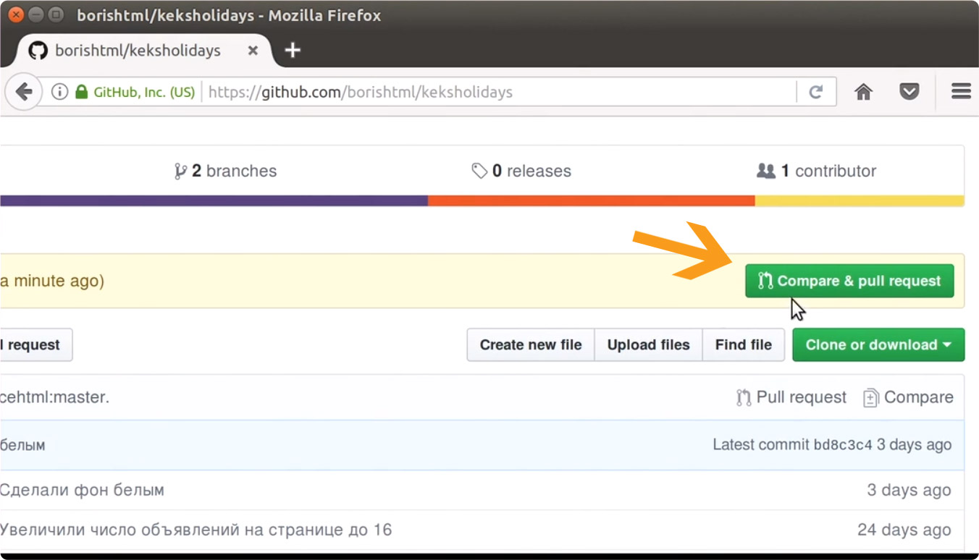This screenshot has height=560, width=979.
Task: Click the green padlock security icon
Action: (81, 92)
